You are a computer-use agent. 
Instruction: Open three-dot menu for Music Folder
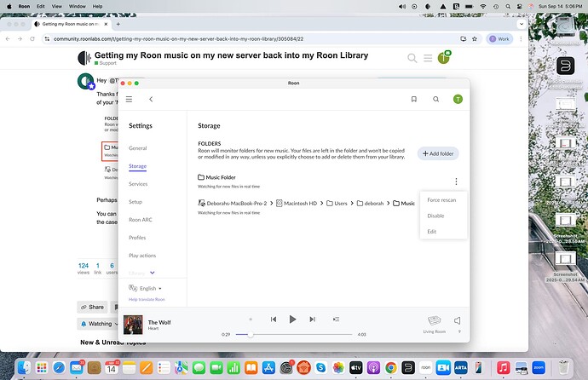click(457, 181)
